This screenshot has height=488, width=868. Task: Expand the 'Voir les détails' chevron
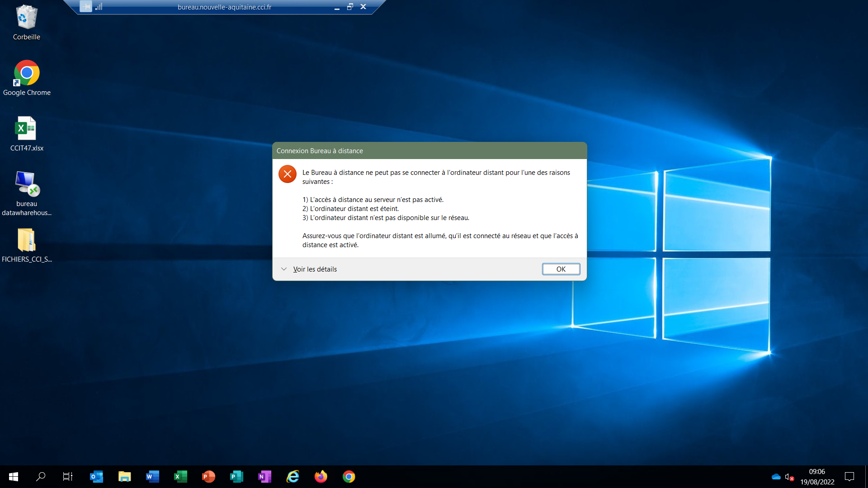click(284, 269)
